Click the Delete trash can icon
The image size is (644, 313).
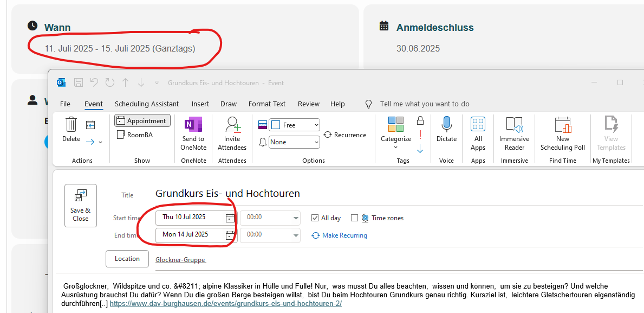tap(71, 124)
